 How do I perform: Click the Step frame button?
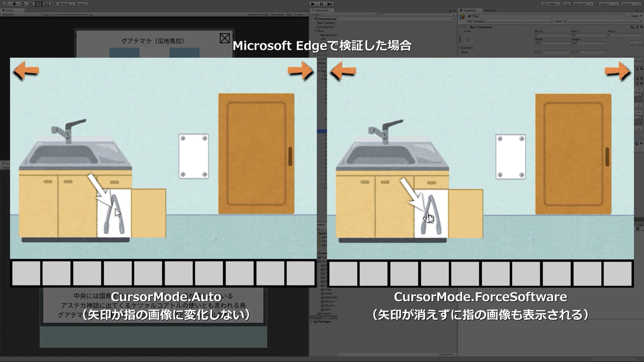329,4
